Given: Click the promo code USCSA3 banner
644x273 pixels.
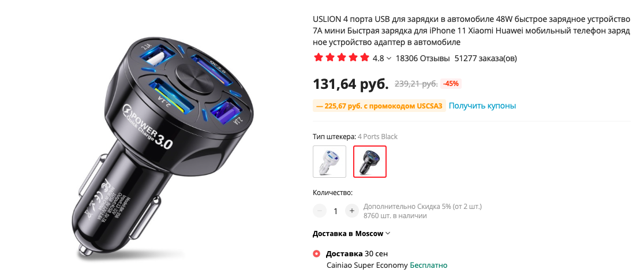Looking at the screenshot, I should point(379,106).
